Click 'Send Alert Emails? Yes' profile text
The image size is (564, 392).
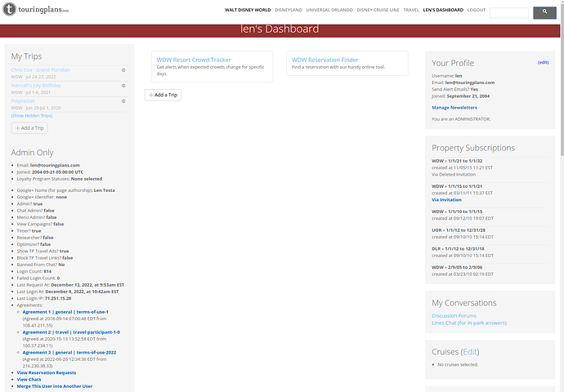tap(454, 90)
